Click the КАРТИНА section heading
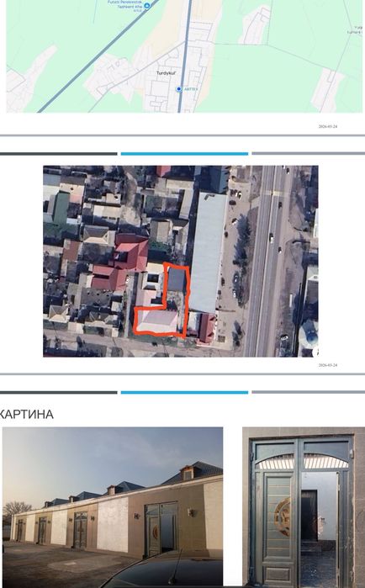Viewport: 365px width, 588px height. 26,415
